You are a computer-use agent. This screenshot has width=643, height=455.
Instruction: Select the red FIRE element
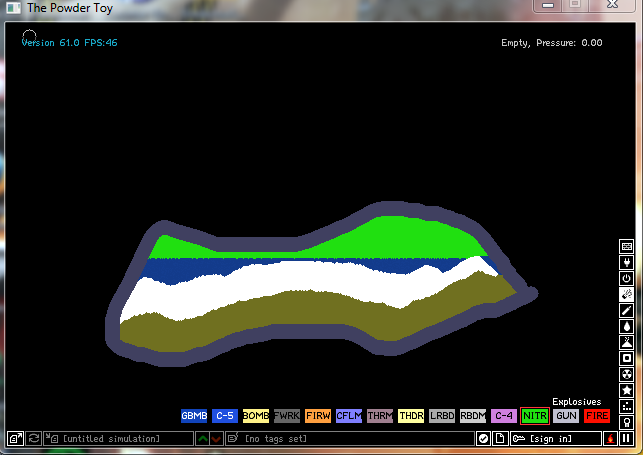coord(597,415)
